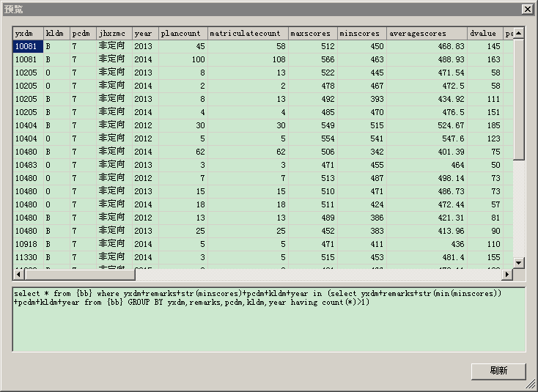Viewport: 538px width, 392px height.
Task: Select the maxscores cell 554
Action: [x=313, y=139]
